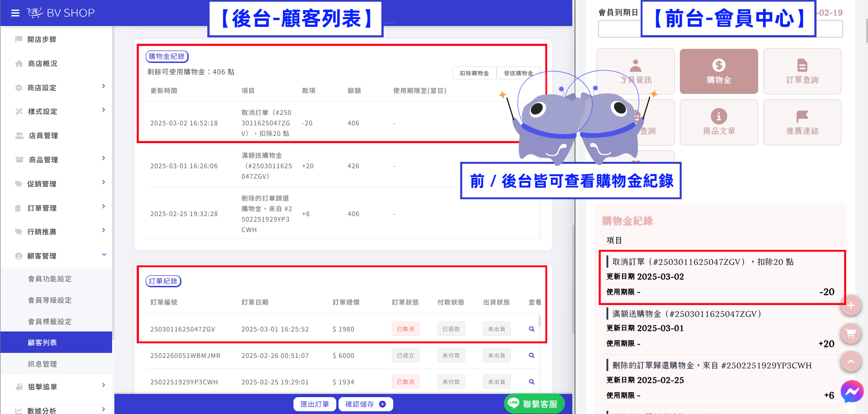Click the 已取消 status of order 2503011625047ZGV

pos(406,329)
